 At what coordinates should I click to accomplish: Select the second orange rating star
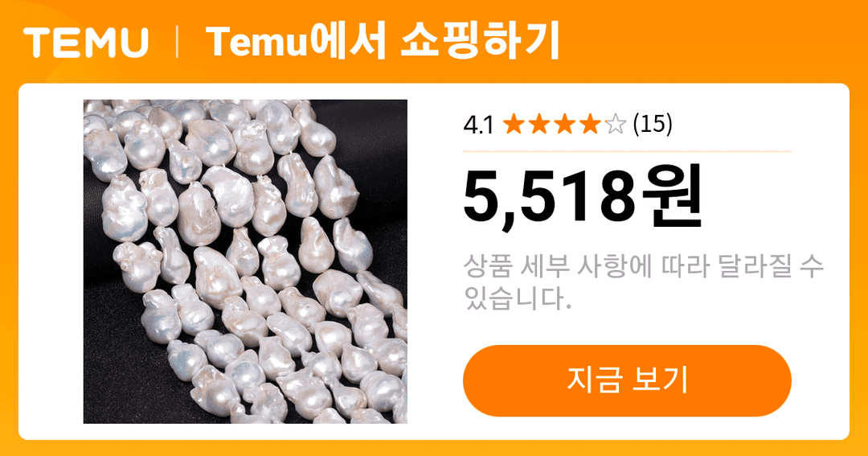[539, 124]
